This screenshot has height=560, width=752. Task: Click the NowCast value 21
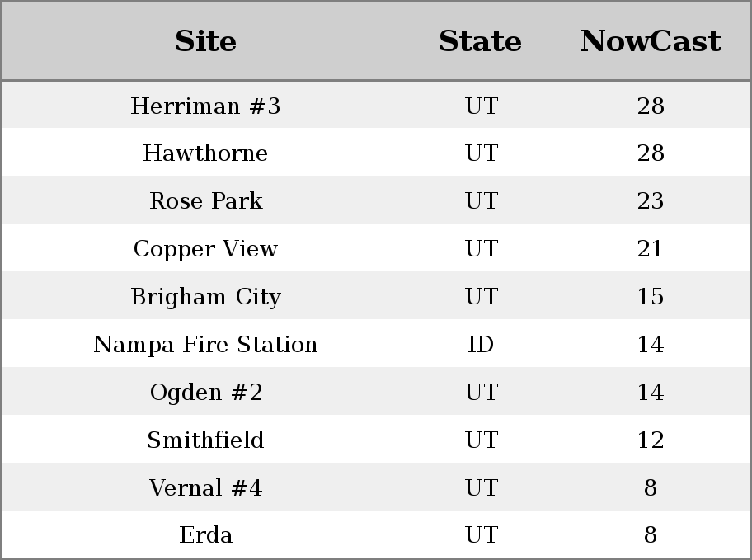(x=650, y=248)
